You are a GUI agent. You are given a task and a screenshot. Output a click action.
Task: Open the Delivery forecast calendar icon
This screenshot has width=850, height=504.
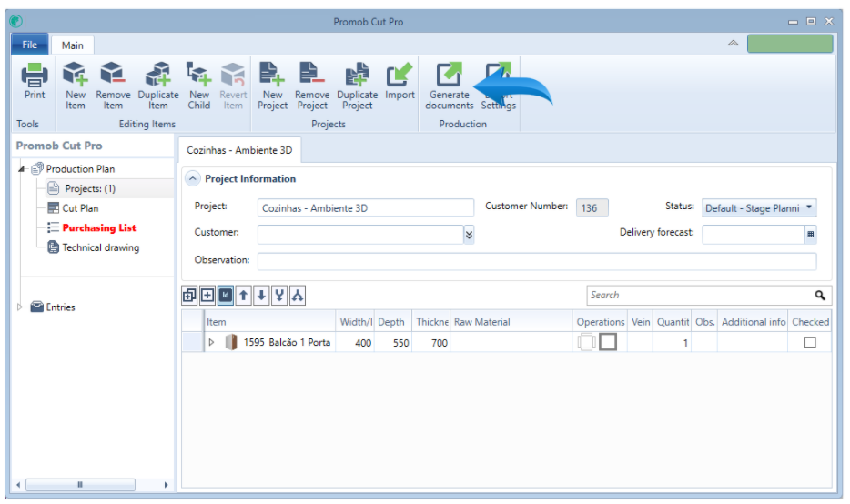(x=811, y=235)
